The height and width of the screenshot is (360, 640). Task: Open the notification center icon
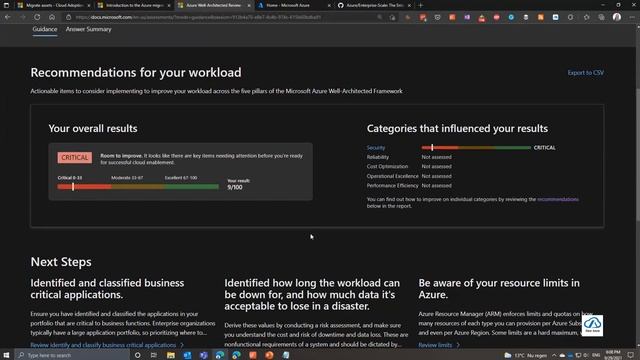[631, 355]
